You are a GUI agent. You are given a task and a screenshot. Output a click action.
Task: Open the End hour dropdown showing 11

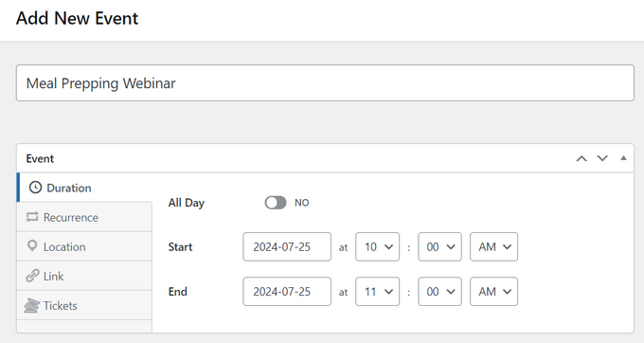378,292
